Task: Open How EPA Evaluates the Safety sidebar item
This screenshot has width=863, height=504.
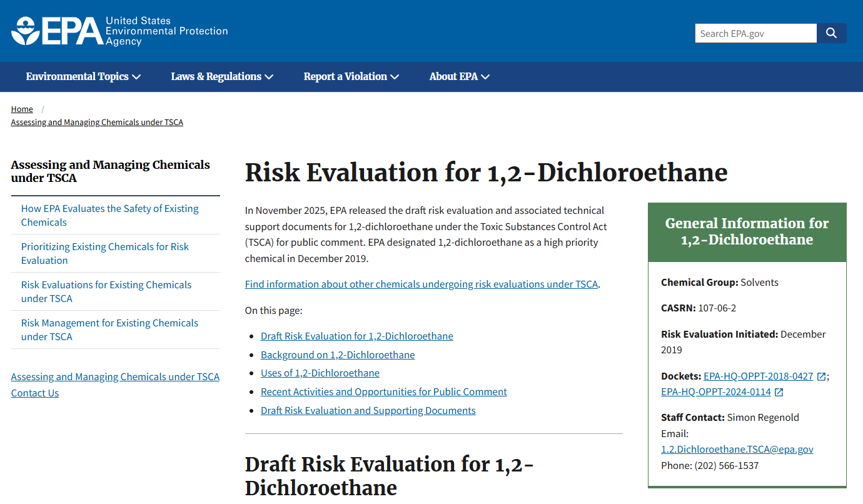Action: point(109,215)
